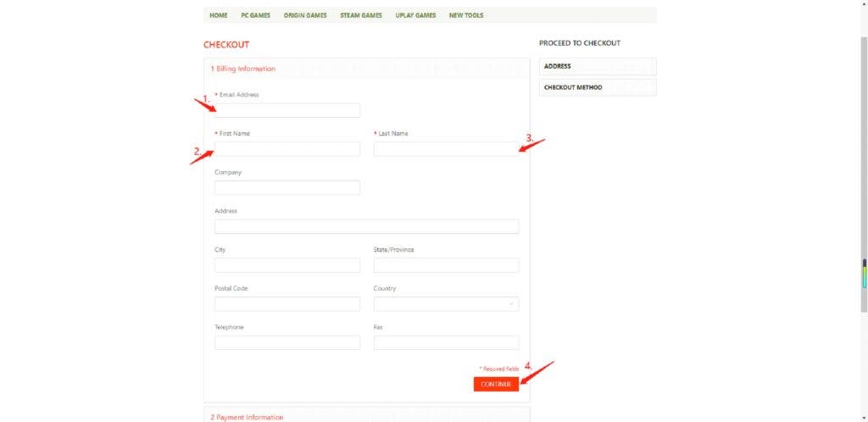Viewport: 868px width, 422px height.
Task: Focus the First Name text box
Action: (287, 149)
